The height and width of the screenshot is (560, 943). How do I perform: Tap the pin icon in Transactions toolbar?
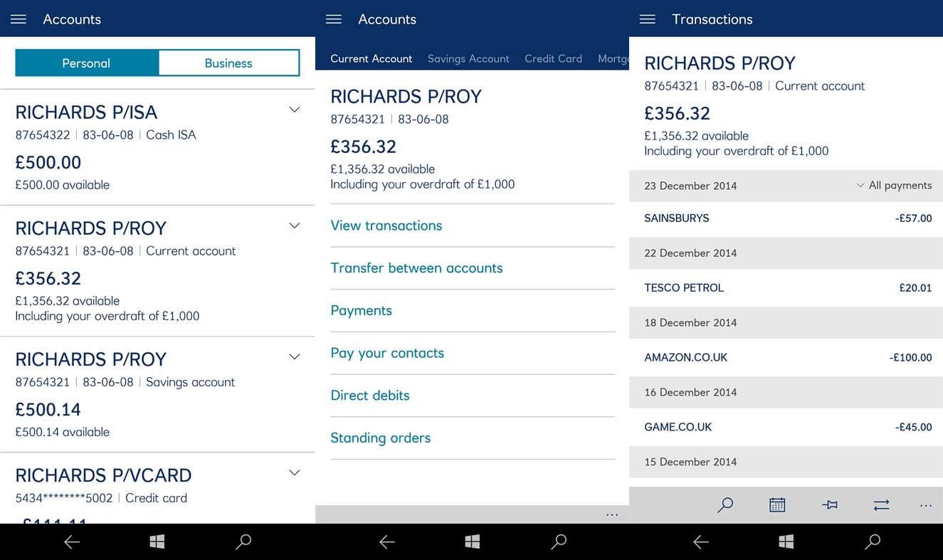[830, 505]
